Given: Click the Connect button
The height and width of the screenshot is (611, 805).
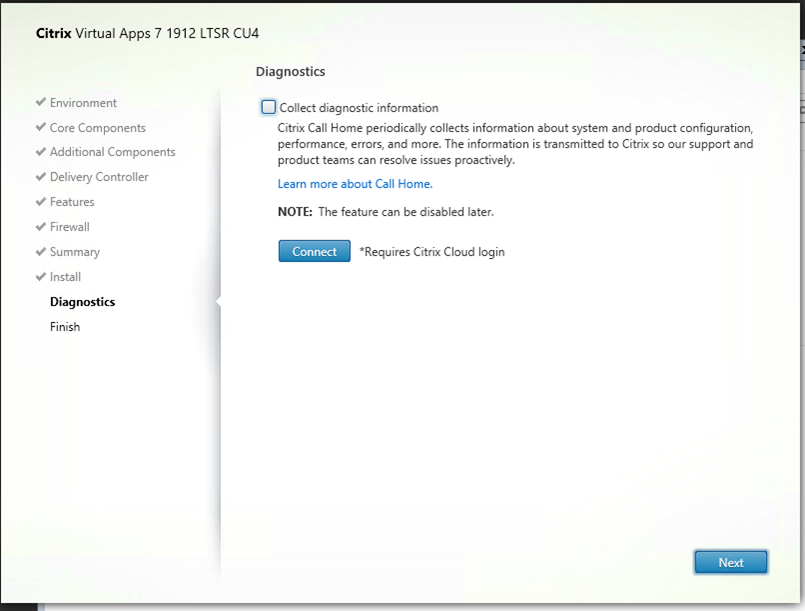Looking at the screenshot, I should 314,251.
